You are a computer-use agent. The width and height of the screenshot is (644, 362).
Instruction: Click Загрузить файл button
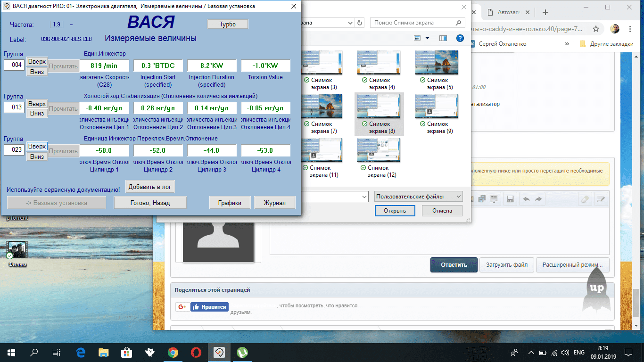pos(507,265)
